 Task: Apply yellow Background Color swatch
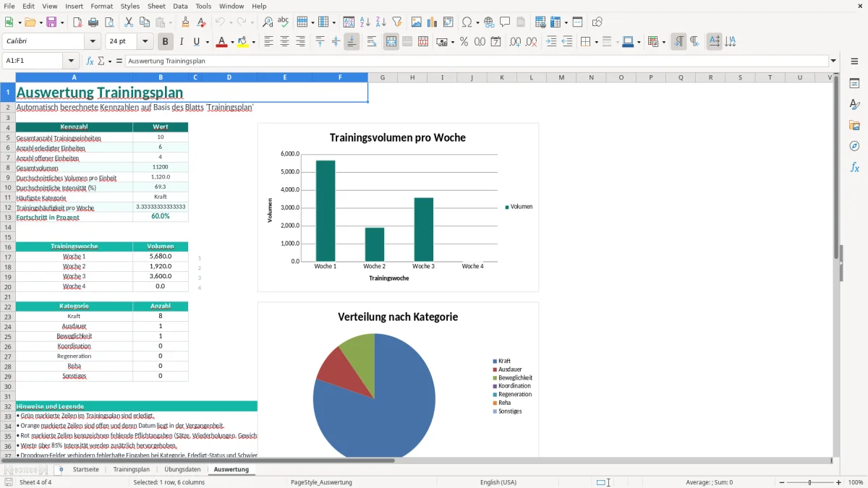(243, 42)
